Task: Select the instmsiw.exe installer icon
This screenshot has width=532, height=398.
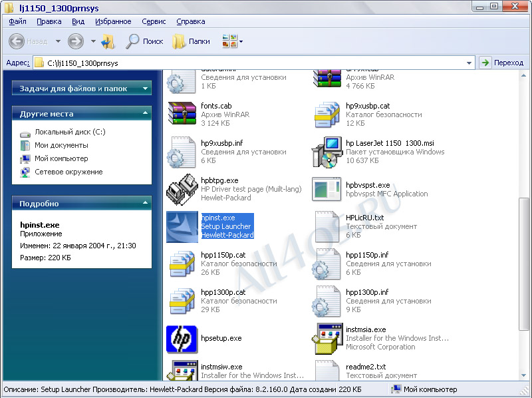Action: click(184, 371)
